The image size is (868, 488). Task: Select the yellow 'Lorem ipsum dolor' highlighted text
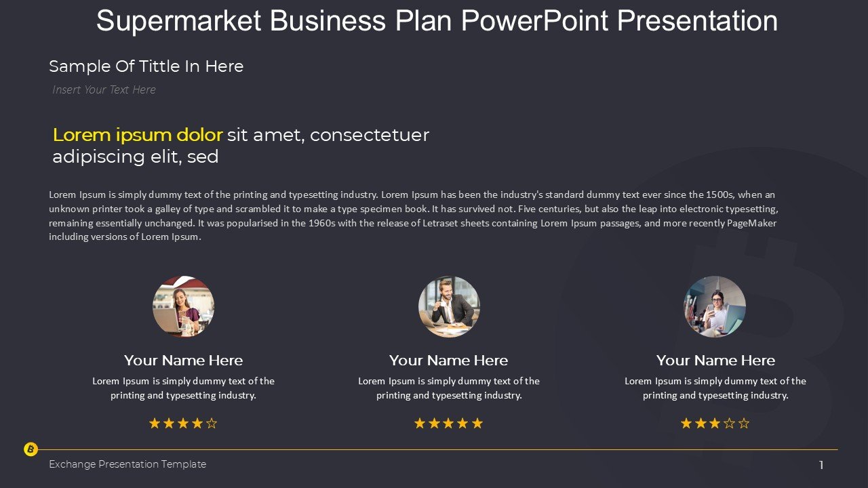click(138, 135)
